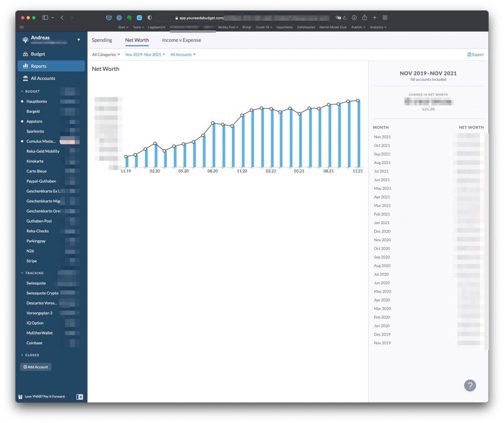Screen dimensions: 504x423
Task: Open the Hypothesis bookmark
Action: coord(284,28)
